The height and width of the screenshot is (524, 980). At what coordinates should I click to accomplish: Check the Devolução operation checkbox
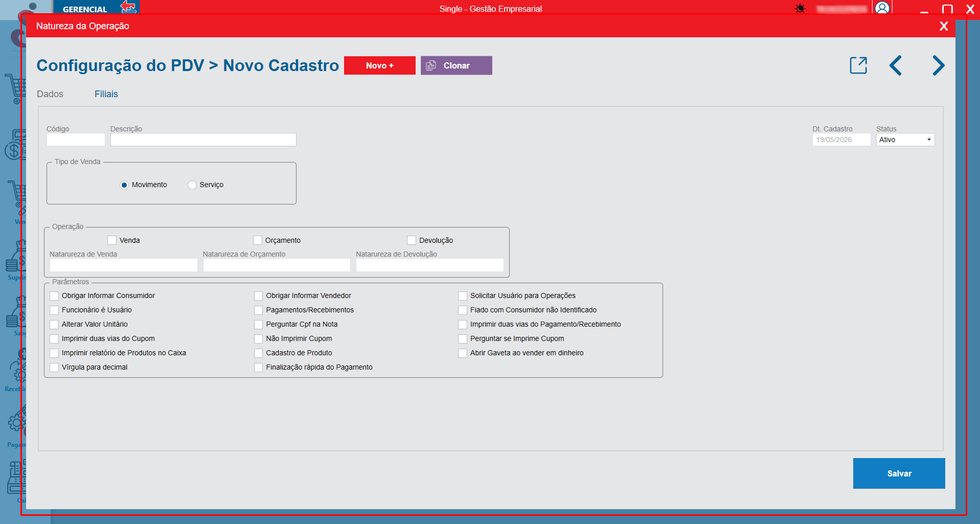pyautogui.click(x=412, y=240)
